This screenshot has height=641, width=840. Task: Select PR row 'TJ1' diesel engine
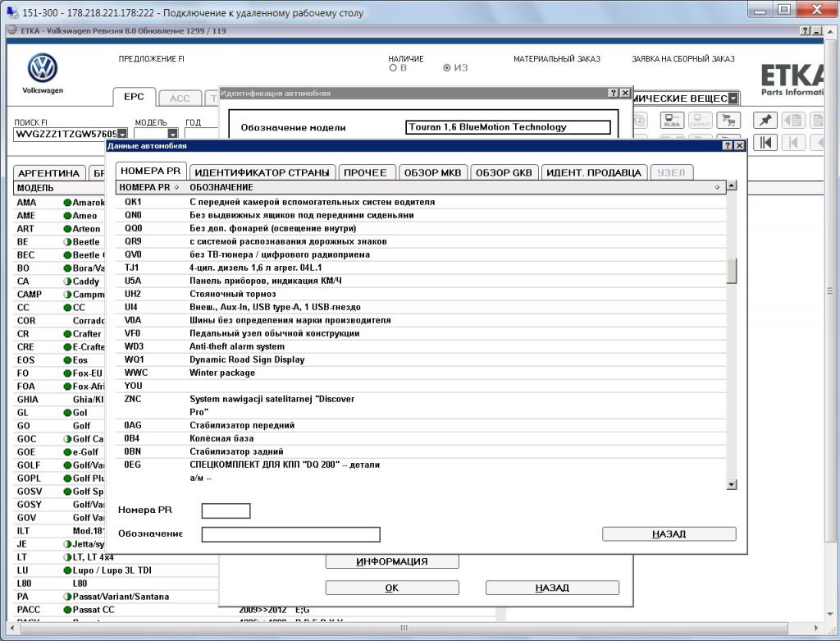point(421,268)
